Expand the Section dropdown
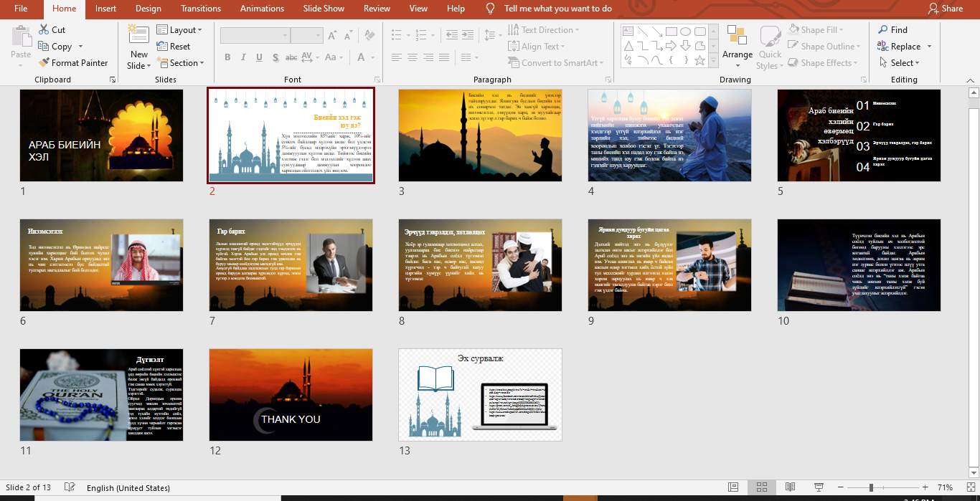Screen dimensions: 980x501 click(x=182, y=63)
